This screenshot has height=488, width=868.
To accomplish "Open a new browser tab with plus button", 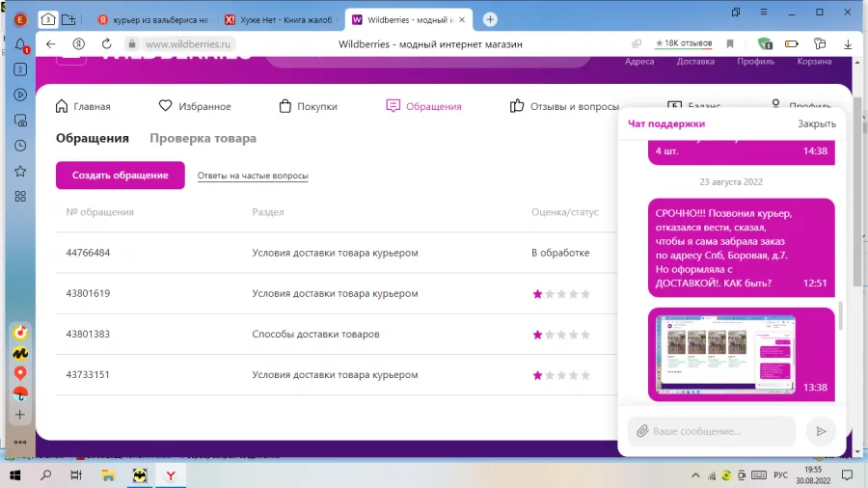I will click(x=490, y=20).
